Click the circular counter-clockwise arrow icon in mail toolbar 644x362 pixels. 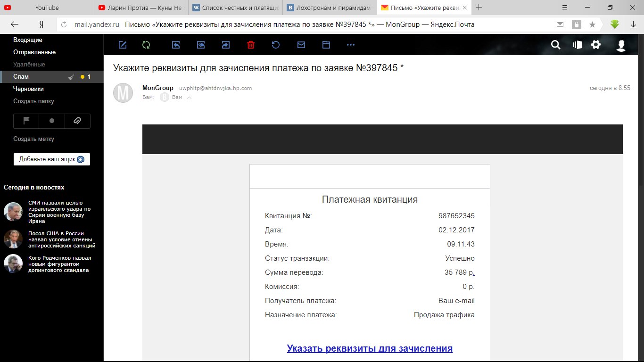click(x=276, y=45)
